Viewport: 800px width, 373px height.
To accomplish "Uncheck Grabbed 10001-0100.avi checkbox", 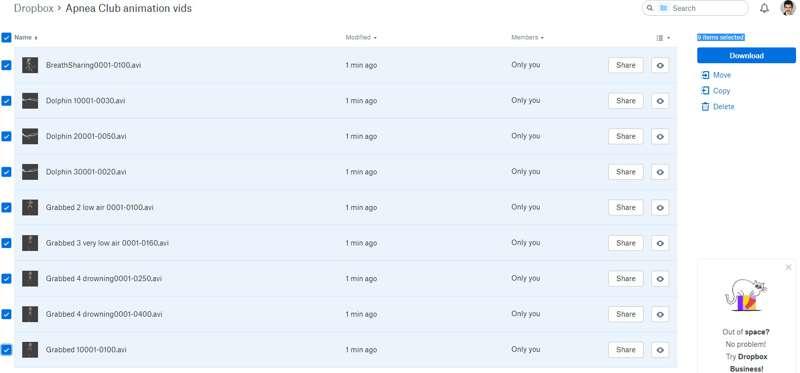I will point(6,350).
